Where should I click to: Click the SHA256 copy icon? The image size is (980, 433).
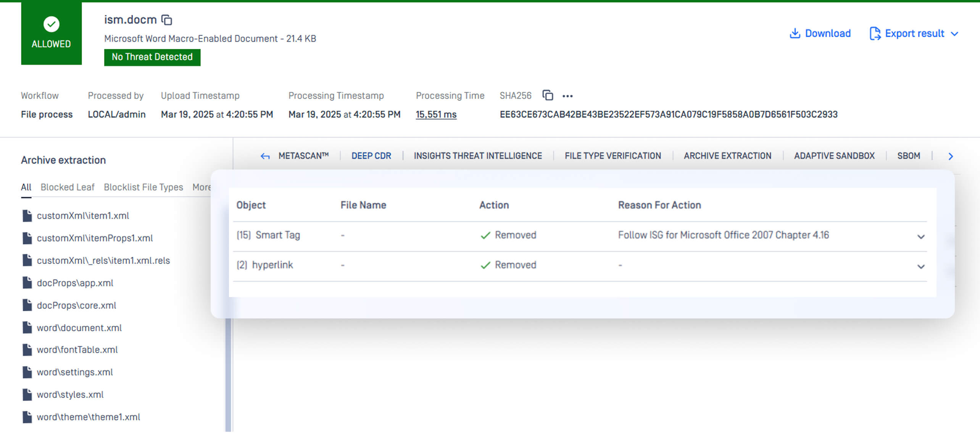tap(548, 95)
